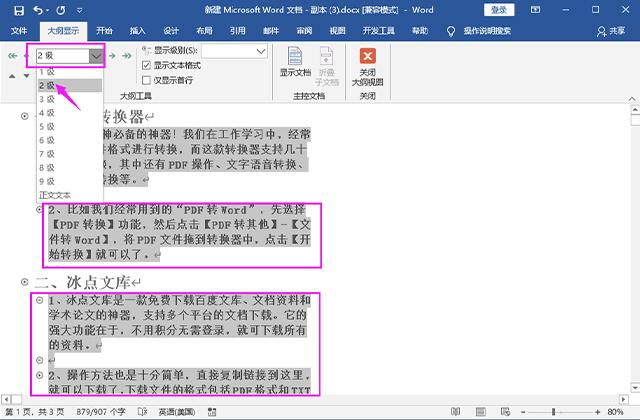Click the Redo icon in title bar

(x=61, y=11)
